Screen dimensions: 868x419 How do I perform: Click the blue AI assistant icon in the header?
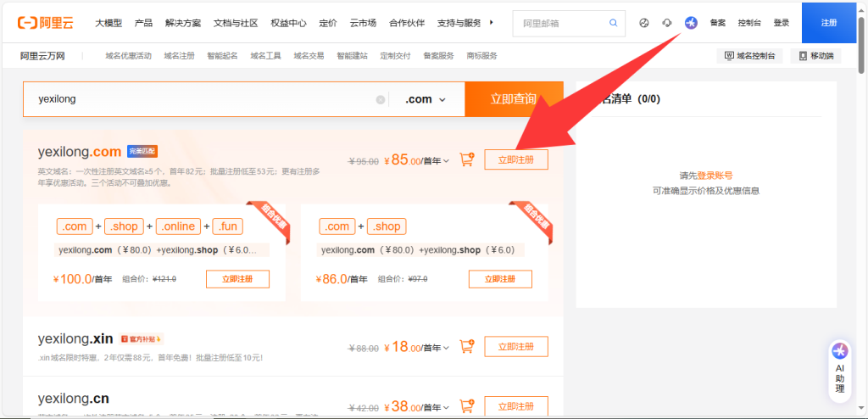[x=691, y=23]
